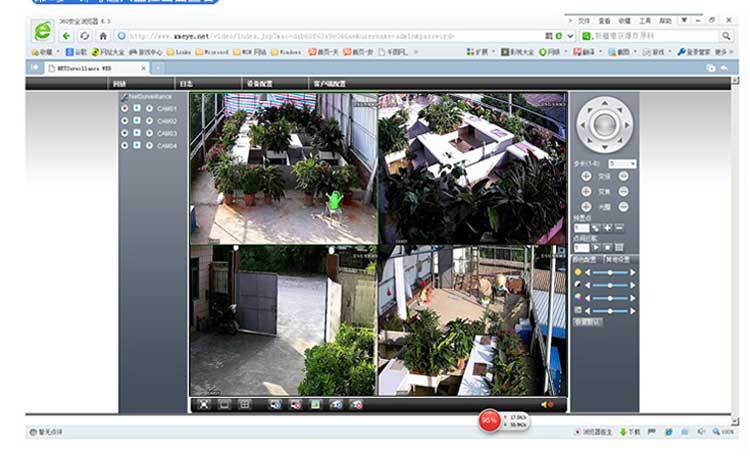Open the browser home page icon
This screenshot has height=460, width=750.
(x=103, y=36)
